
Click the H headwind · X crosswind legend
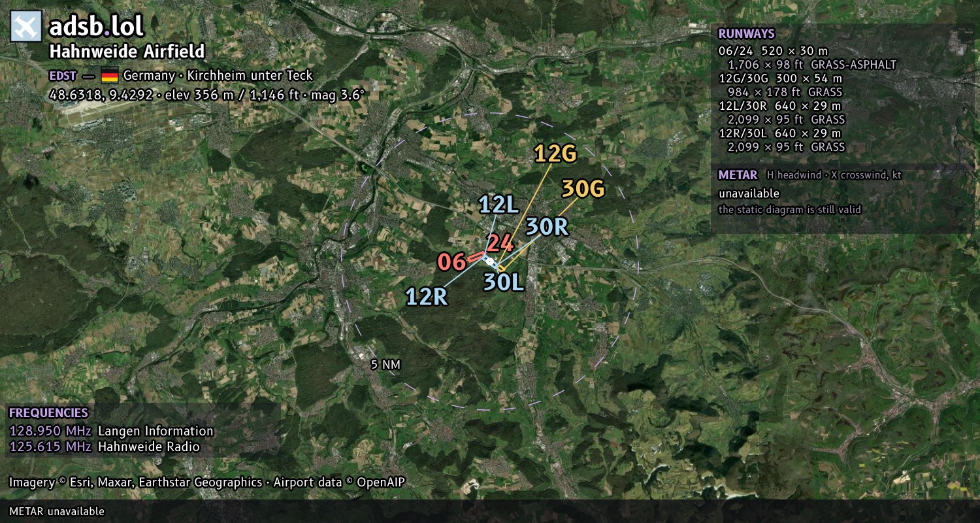[x=834, y=175]
